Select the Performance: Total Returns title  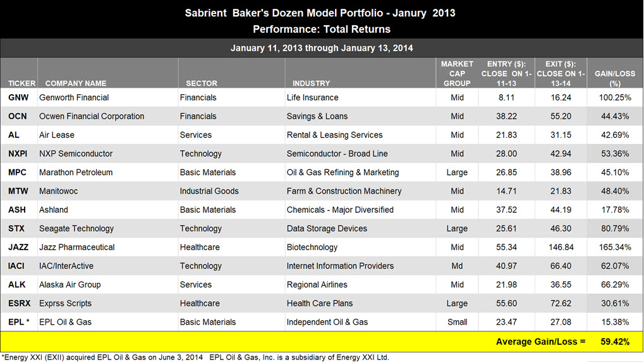322,29
